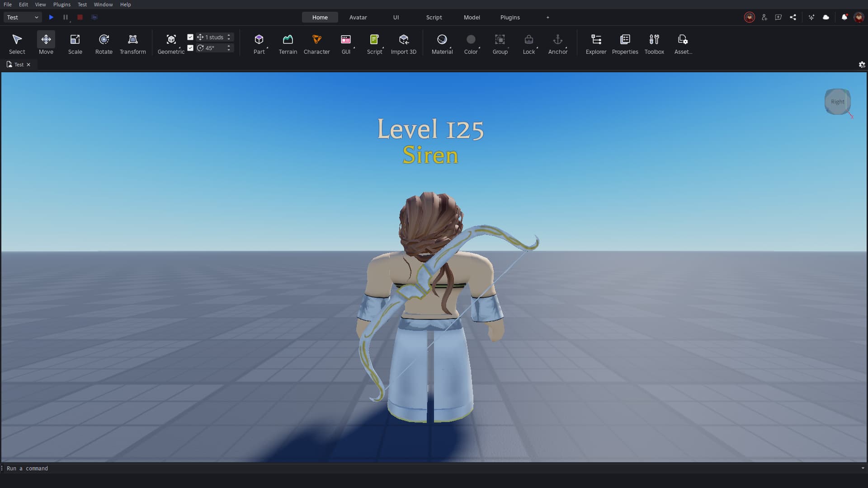The image size is (868, 488).
Task: Open the Color swatch picker
Action: tap(471, 44)
